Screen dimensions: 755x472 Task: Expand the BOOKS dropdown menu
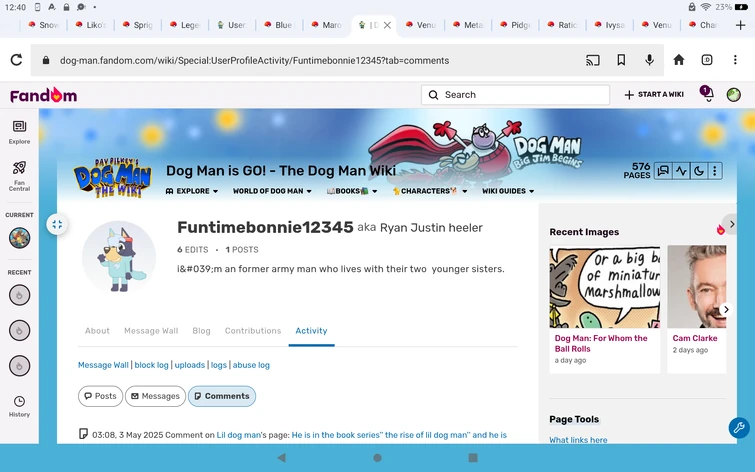(x=351, y=191)
